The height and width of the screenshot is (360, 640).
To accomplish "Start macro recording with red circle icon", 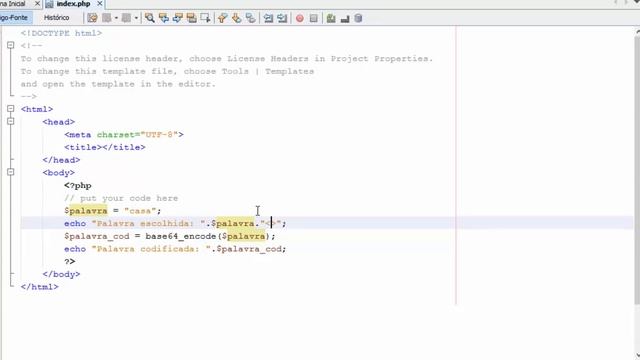I will click(300, 18).
